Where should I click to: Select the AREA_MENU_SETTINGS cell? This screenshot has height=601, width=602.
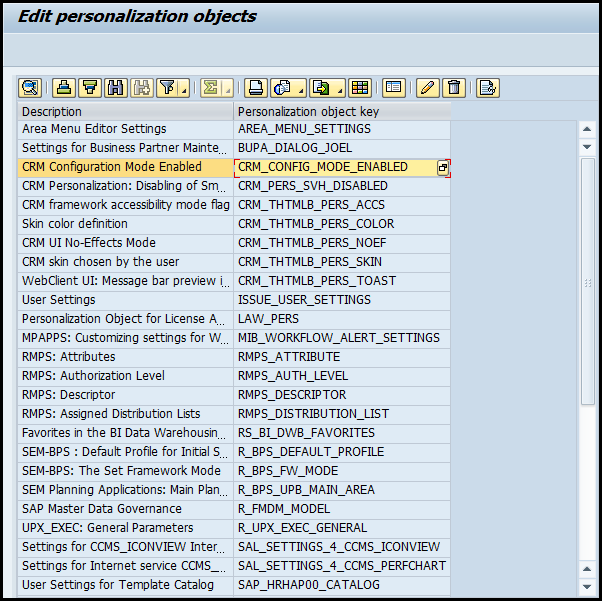click(x=342, y=129)
